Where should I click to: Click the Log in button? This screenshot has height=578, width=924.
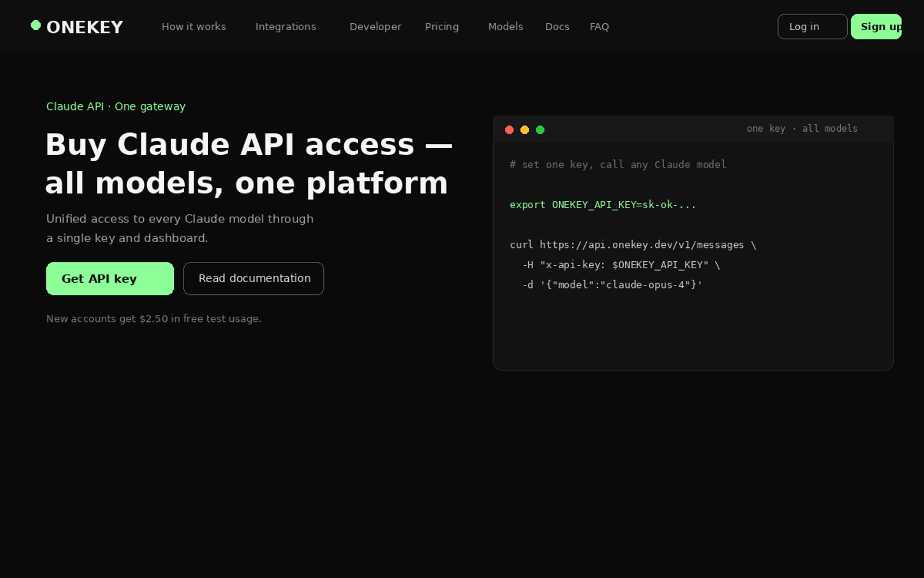click(x=813, y=27)
